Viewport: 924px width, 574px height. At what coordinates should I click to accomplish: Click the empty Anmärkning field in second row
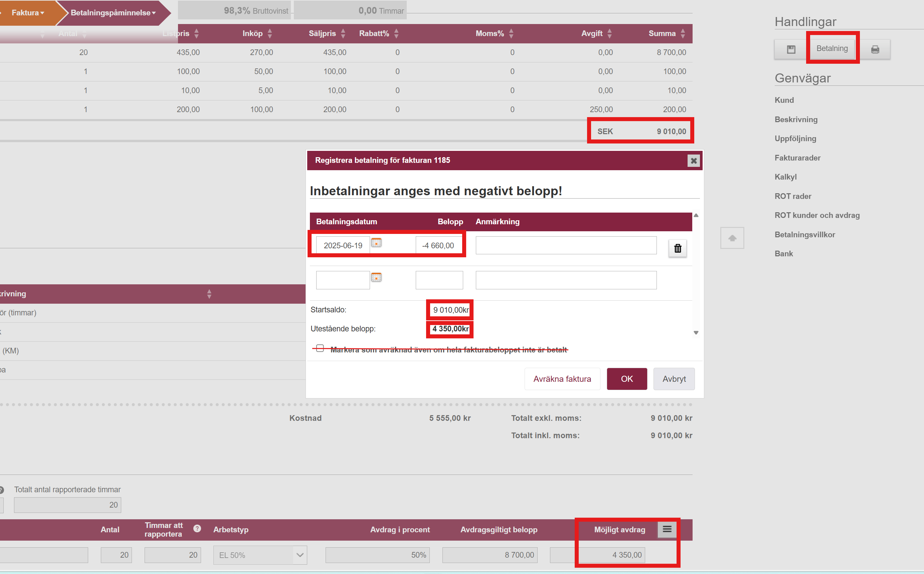[566, 280]
